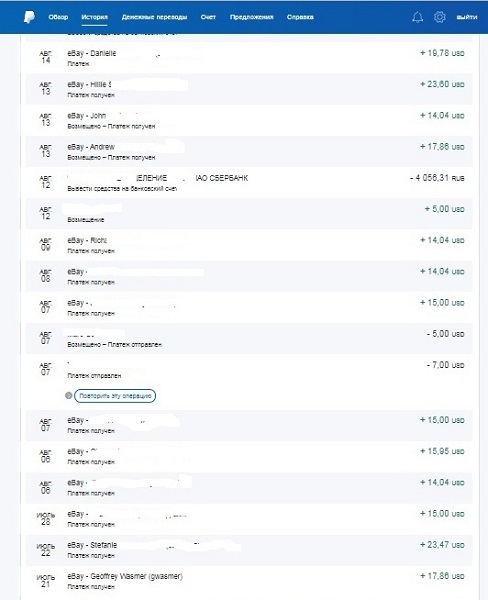Open eBay - Geoffrey Wasmer payment
The width and height of the screenshot is (488, 600).
point(249,580)
